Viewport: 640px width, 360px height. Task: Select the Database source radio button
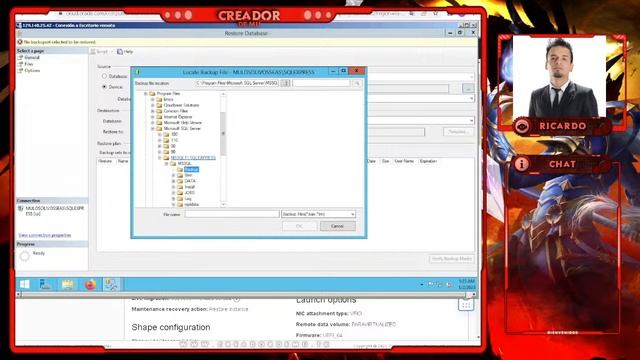[104, 76]
